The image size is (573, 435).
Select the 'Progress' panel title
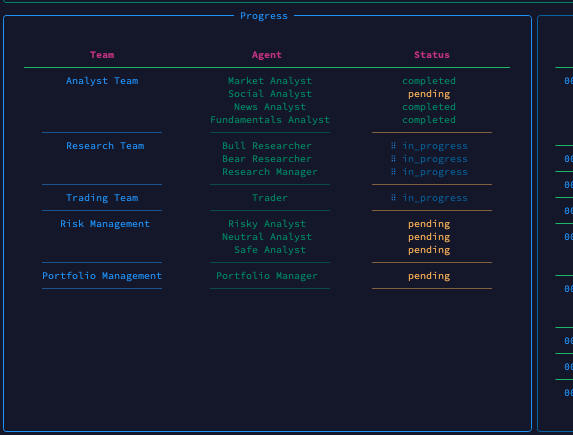pos(264,16)
